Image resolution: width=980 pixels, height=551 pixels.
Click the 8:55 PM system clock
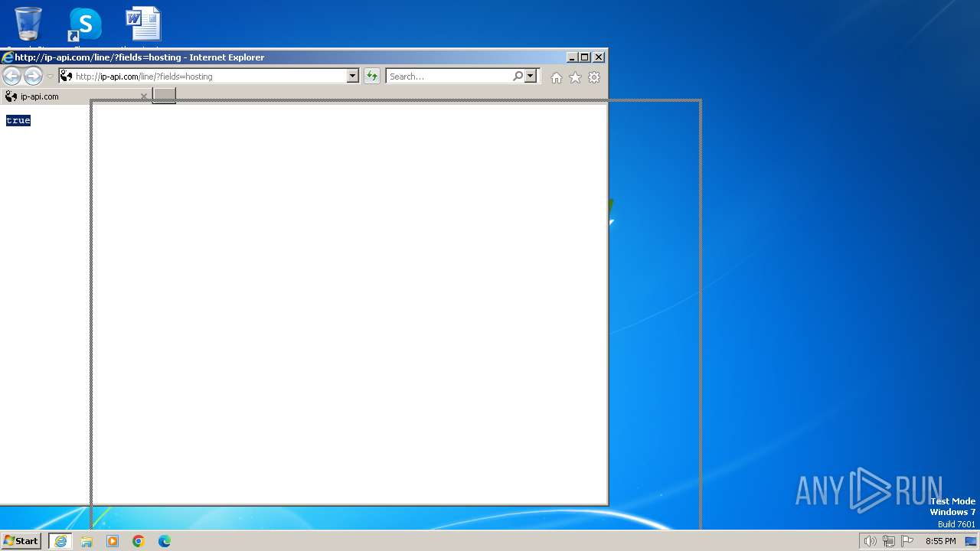(940, 541)
